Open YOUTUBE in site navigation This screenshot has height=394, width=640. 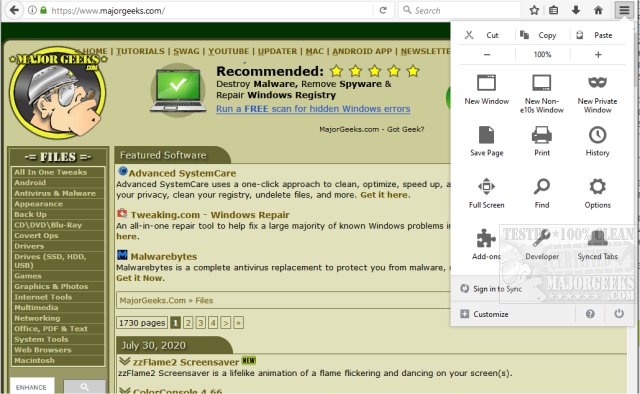[229, 51]
